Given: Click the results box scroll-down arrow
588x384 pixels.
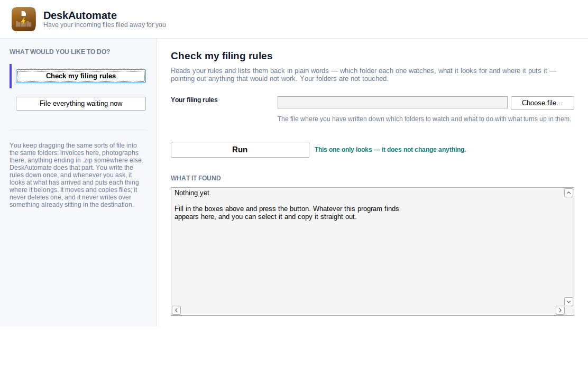Looking at the screenshot, I should point(568,301).
